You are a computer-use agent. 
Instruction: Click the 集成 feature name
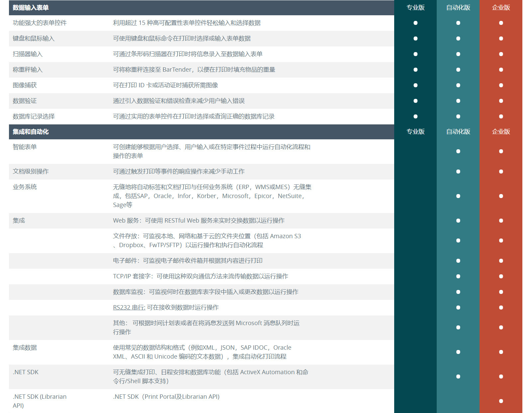(19, 221)
